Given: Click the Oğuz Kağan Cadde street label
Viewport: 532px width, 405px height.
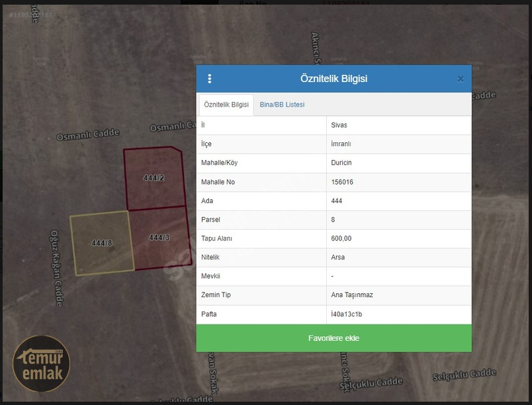Looking at the screenshot, I should click(x=57, y=267).
